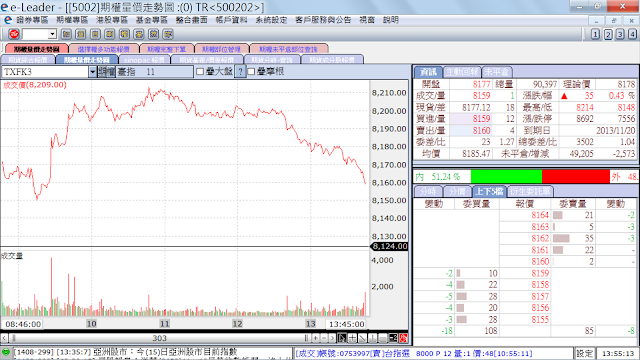
Task: Open the 港股專區 menu
Action: (x=111, y=20)
